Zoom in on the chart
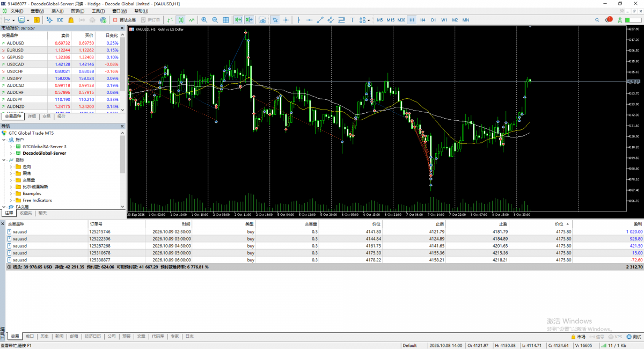Screen dimensions: 644x349 tap(204, 20)
